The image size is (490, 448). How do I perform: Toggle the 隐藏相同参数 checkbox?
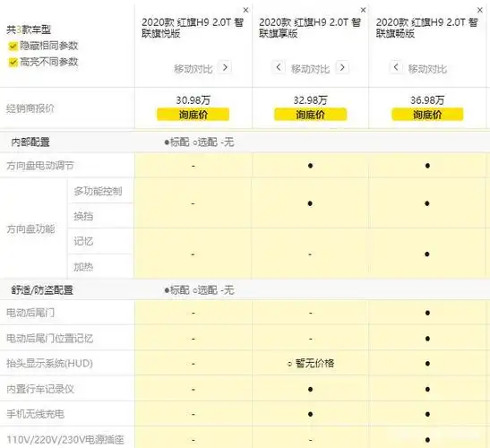(13, 47)
